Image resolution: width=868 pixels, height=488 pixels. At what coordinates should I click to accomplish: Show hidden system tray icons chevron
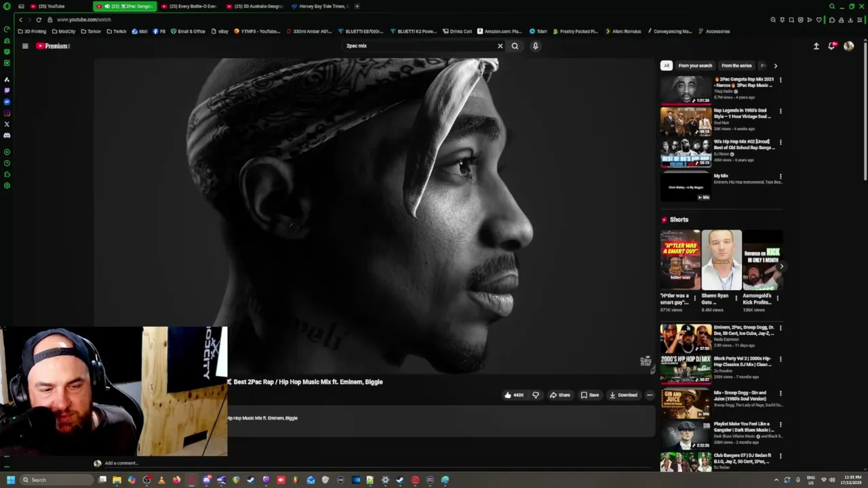pos(776,480)
